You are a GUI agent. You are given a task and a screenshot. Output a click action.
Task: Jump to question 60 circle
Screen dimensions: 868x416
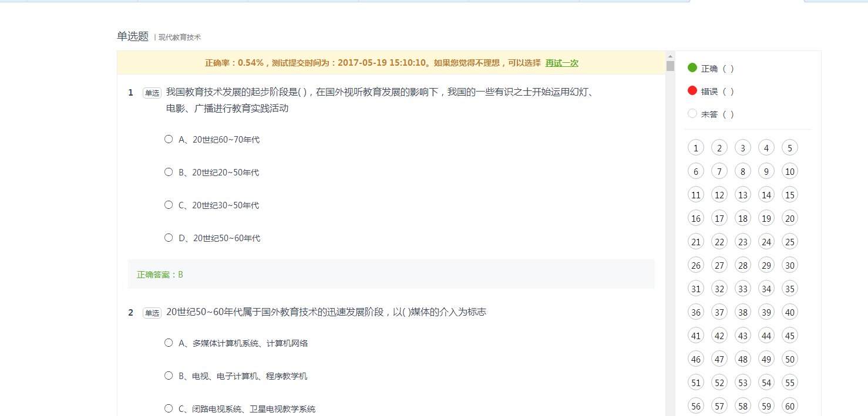[790, 406]
